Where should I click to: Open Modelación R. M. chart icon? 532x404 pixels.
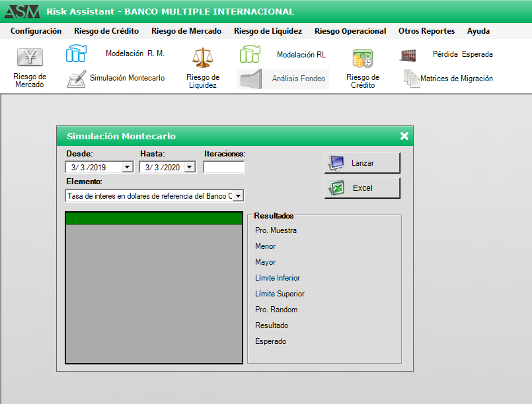(76, 54)
